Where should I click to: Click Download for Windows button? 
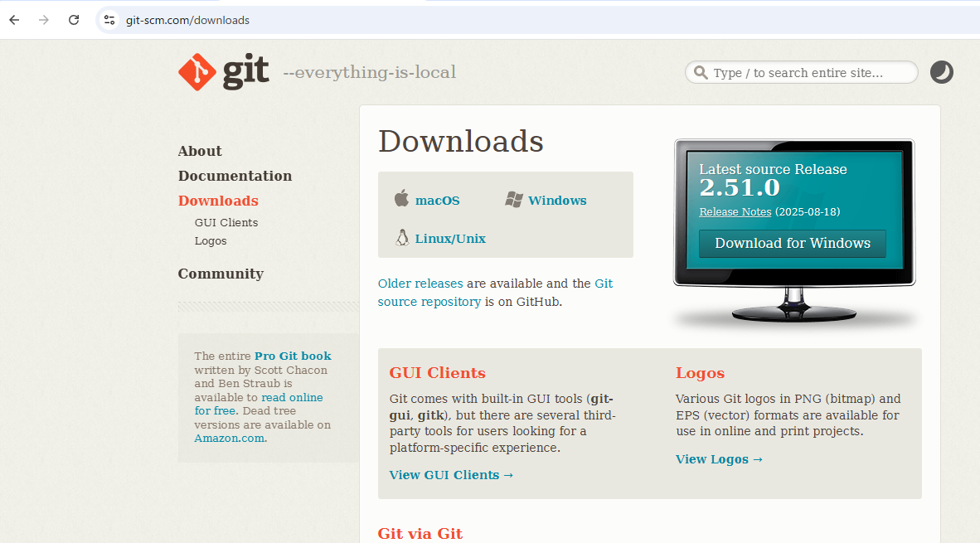click(x=793, y=243)
